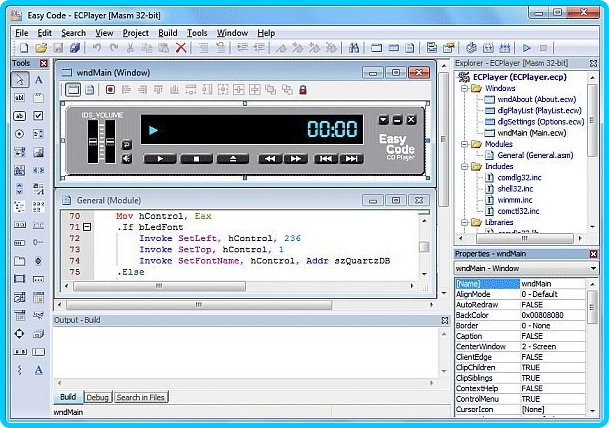
Task: Open the Help menu
Action: point(266,33)
